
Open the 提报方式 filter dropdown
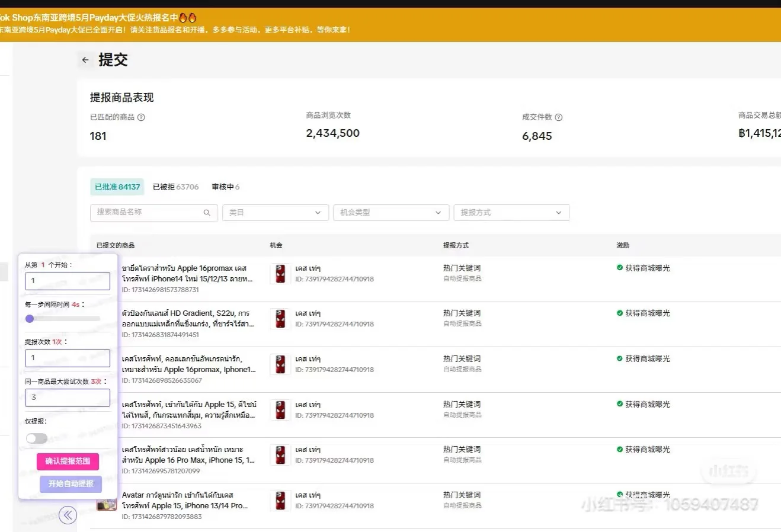[511, 212]
